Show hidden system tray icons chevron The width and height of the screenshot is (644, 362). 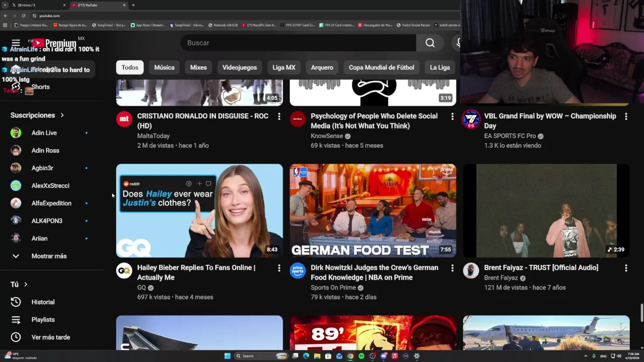coord(586,356)
